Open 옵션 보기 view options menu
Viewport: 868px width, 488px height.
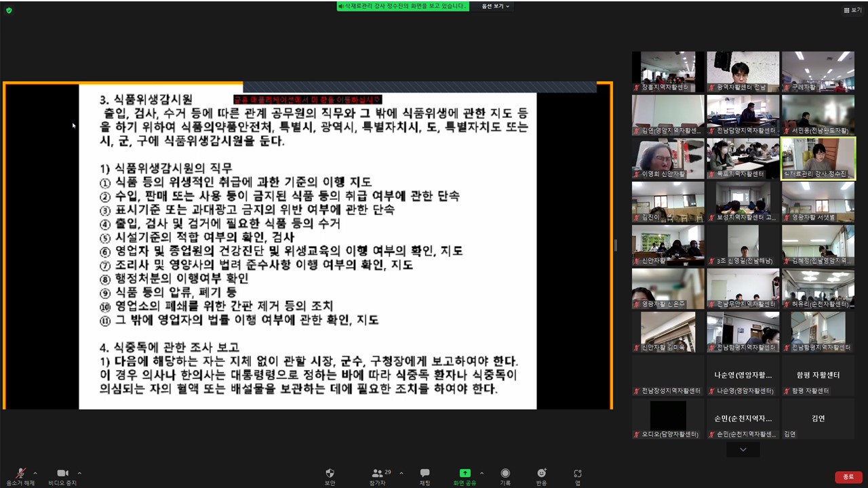495,6
